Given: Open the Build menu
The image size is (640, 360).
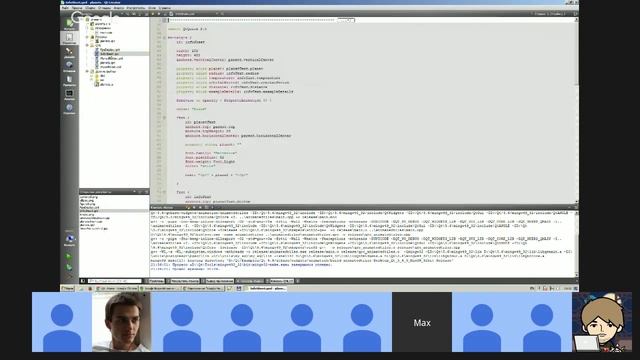Looking at the screenshot, I should (x=90, y=8).
